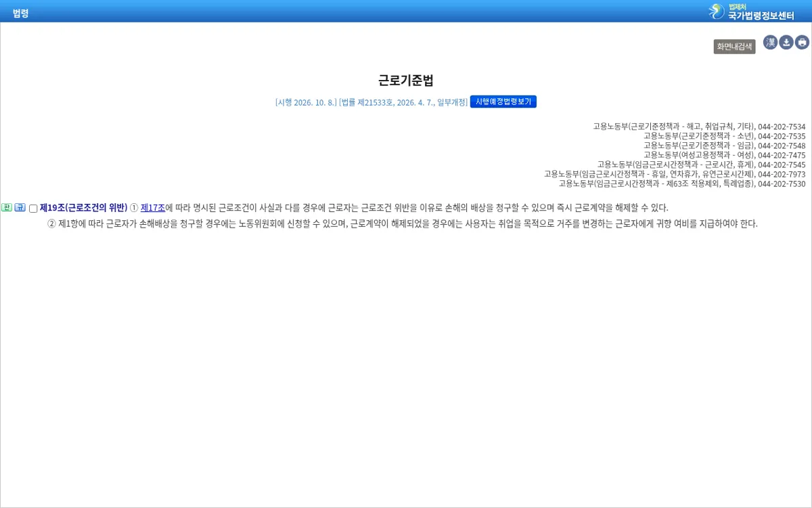Click the printer icon to print
Screen dimensions: 812x508
pyautogui.click(x=803, y=43)
